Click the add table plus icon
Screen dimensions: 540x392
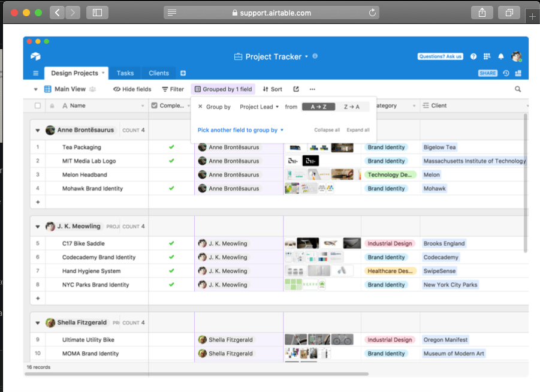pyautogui.click(x=183, y=73)
